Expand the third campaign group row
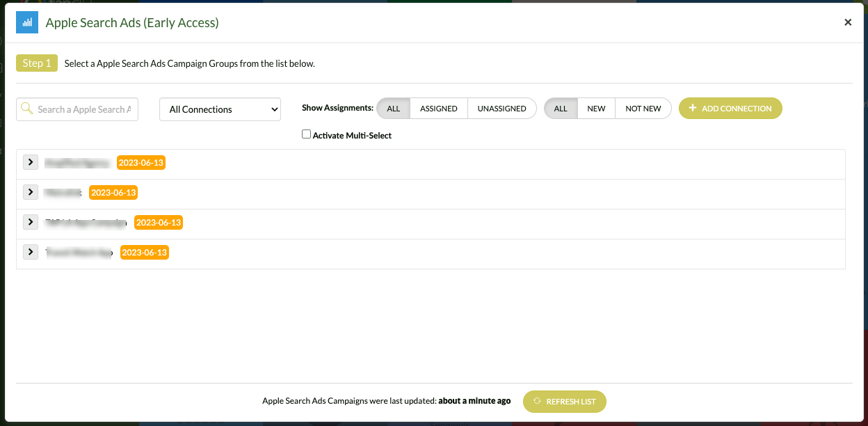868x426 pixels. 31,222
